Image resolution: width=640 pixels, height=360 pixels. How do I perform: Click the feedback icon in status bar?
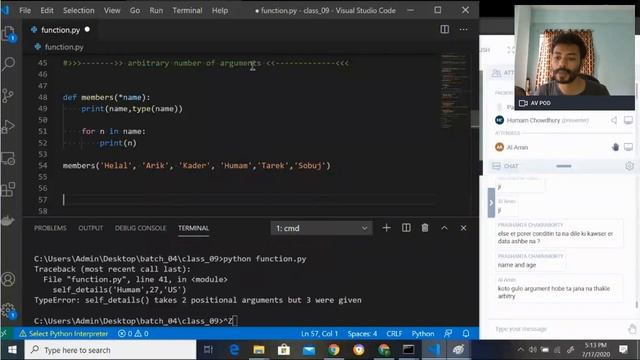[448, 333]
